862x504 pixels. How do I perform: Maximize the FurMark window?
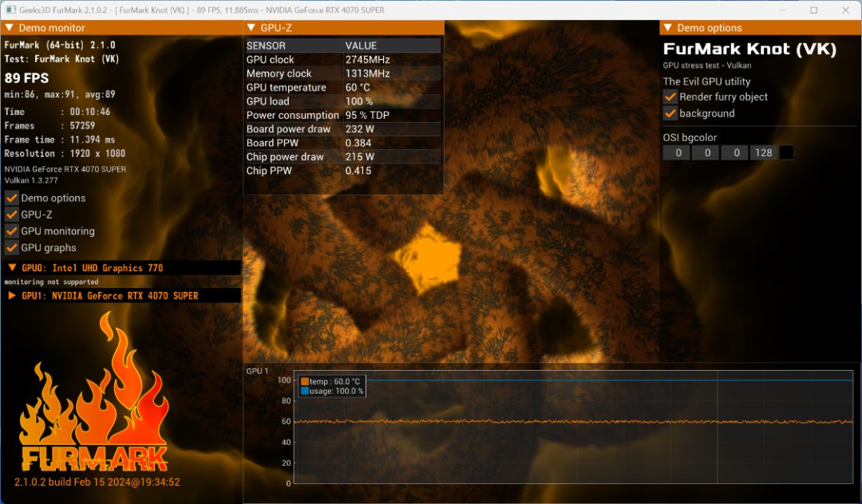pos(814,10)
